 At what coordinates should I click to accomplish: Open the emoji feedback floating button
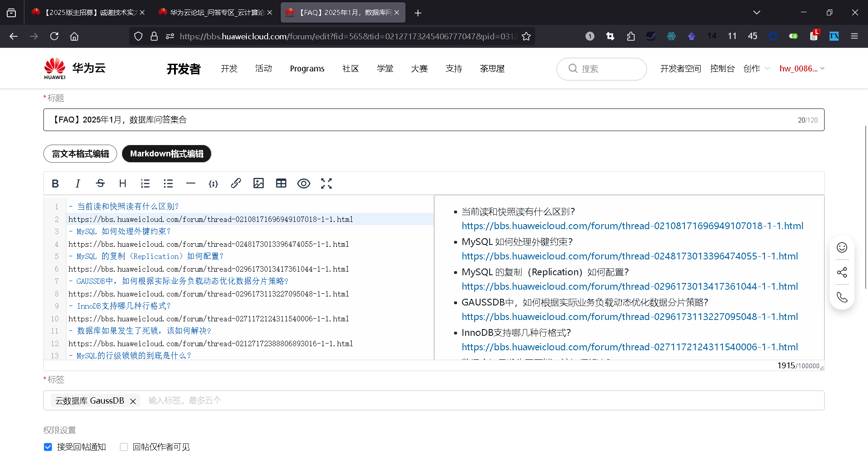click(842, 248)
